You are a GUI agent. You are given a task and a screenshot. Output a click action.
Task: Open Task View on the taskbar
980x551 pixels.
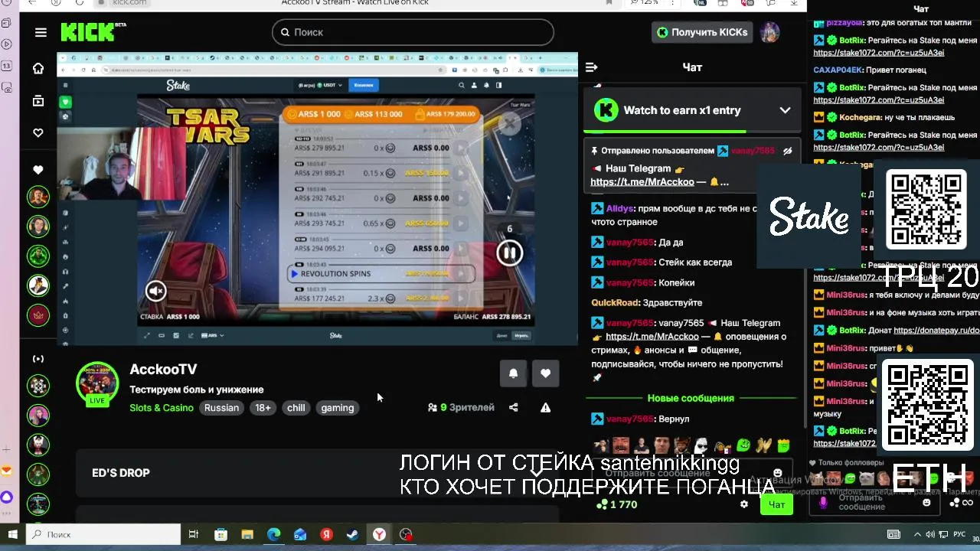coord(194,534)
